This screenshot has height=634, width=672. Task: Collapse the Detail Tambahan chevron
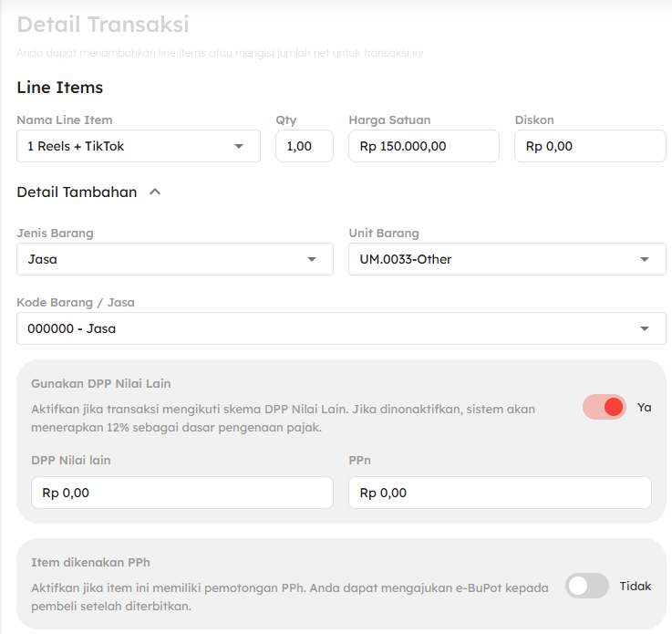pyautogui.click(x=155, y=192)
